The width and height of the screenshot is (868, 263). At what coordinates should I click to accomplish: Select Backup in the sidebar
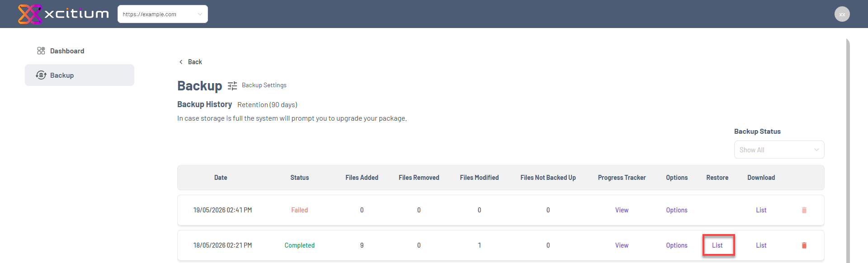coord(80,75)
